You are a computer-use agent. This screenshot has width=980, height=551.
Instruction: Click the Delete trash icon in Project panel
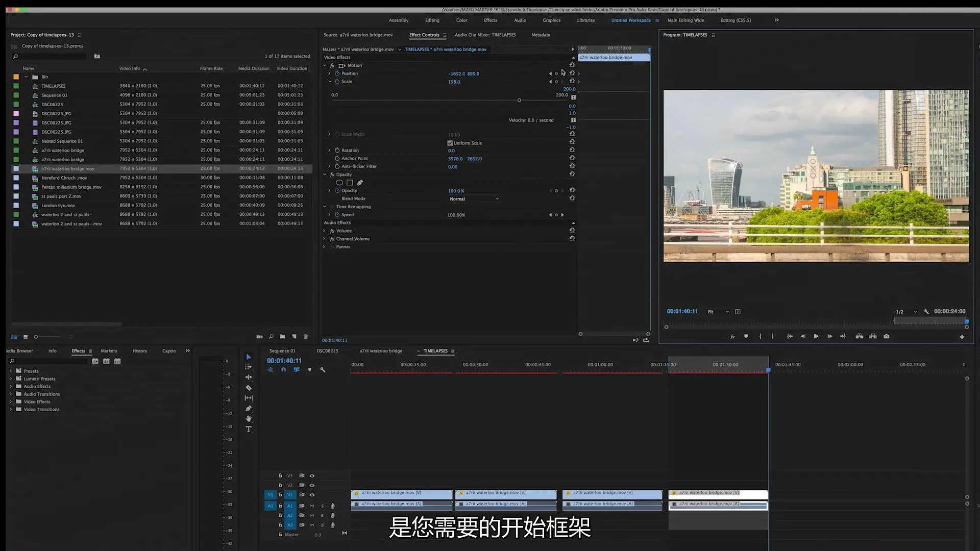click(x=306, y=337)
